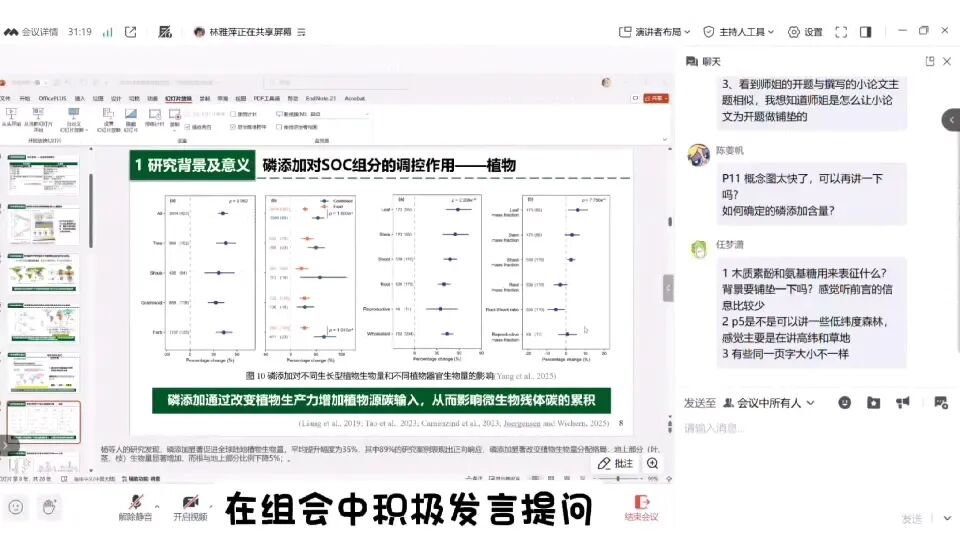The width and height of the screenshot is (960, 544).
Task: Turn on camera with 开启视频
Action: [x=190, y=508]
